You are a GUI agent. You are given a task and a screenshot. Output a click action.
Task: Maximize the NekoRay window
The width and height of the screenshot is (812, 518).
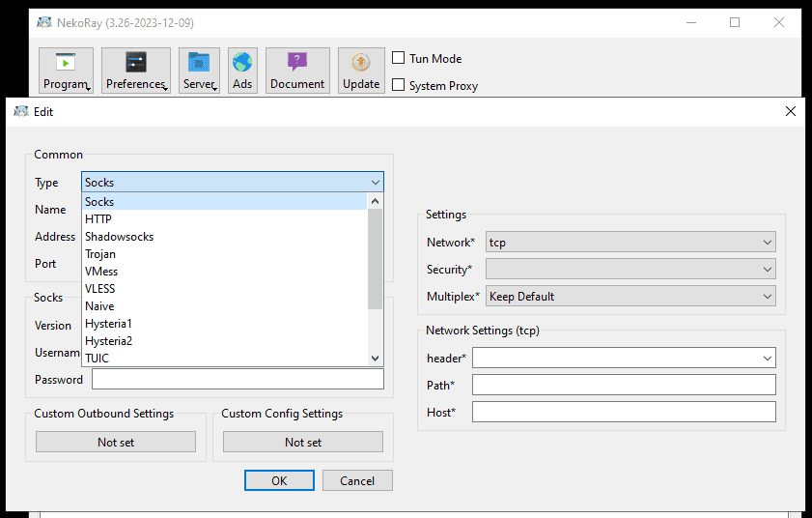tap(735, 22)
